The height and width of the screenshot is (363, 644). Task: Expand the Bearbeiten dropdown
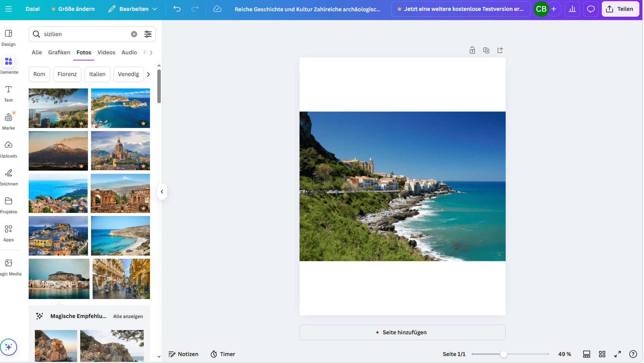point(133,9)
